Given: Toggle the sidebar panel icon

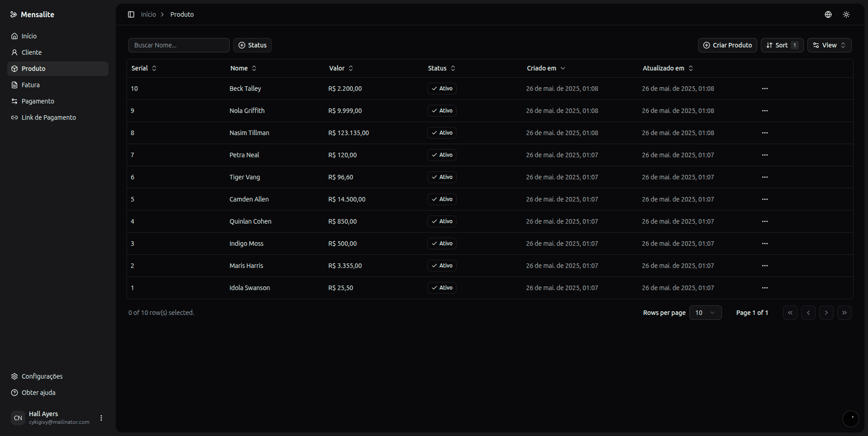Looking at the screenshot, I should click(x=131, y=14).
